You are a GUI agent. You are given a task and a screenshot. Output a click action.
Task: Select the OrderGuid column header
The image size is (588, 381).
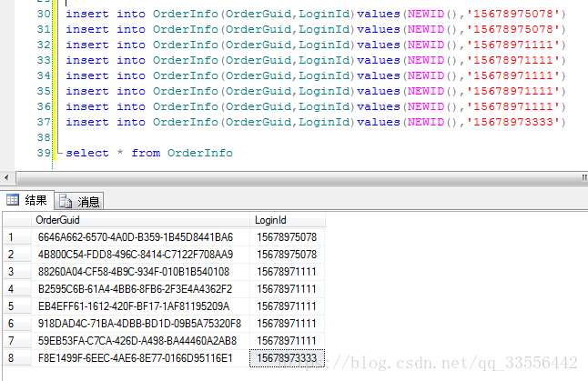140,220
